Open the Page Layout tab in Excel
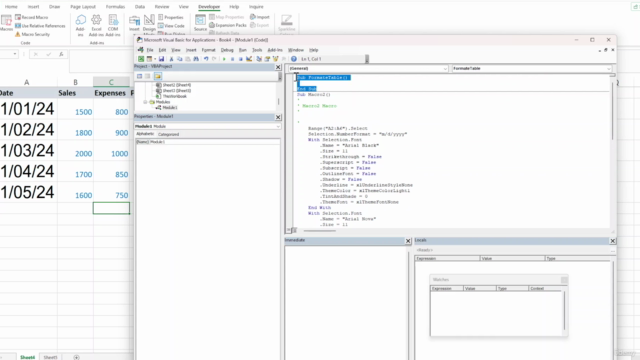Image resolution: width=640 pixels, height=360 pixels. tap(83, 7)
